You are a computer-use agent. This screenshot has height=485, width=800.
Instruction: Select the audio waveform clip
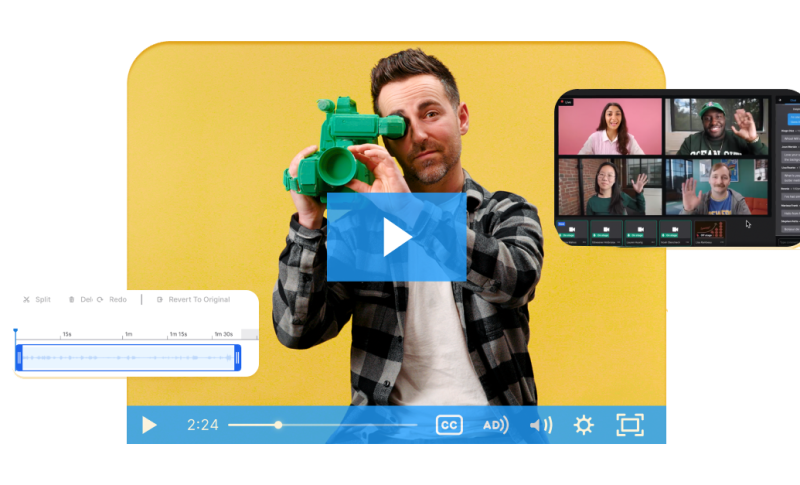[x=128, y=357]
